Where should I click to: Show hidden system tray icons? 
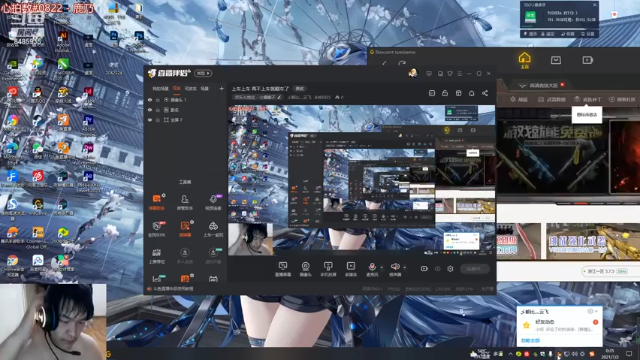[x=510, y=354]
